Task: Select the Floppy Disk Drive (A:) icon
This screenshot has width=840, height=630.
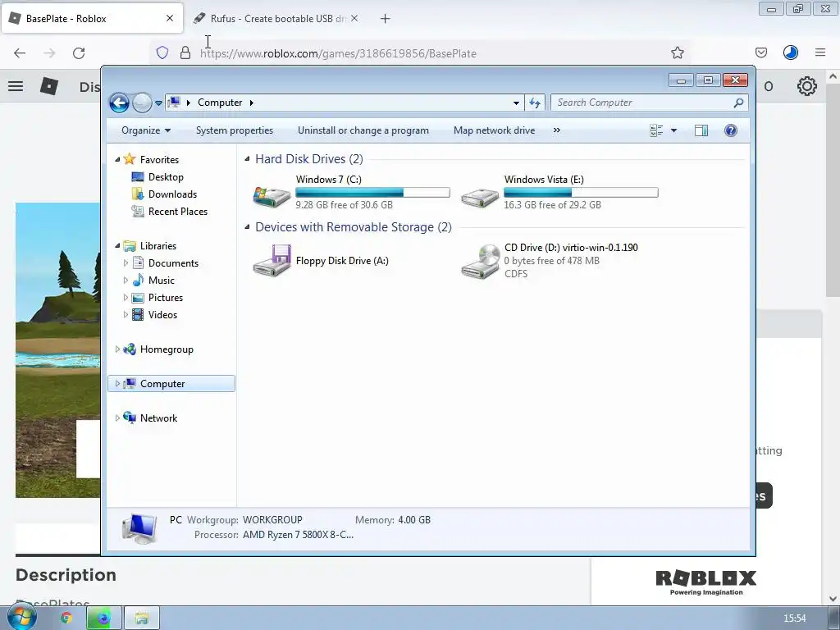Action: coord(272,260)
